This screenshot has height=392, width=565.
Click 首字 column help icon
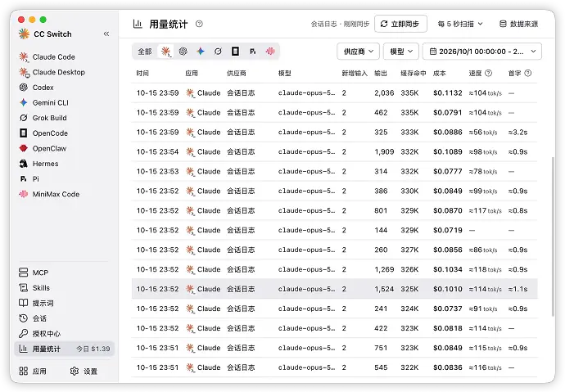tap(528, 73)
